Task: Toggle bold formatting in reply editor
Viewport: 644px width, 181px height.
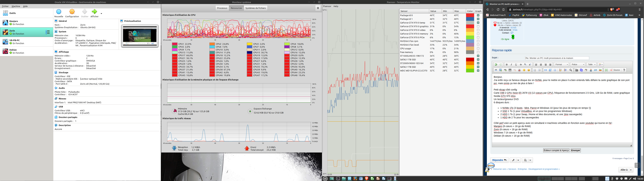Action: click(x=507, y=65)
